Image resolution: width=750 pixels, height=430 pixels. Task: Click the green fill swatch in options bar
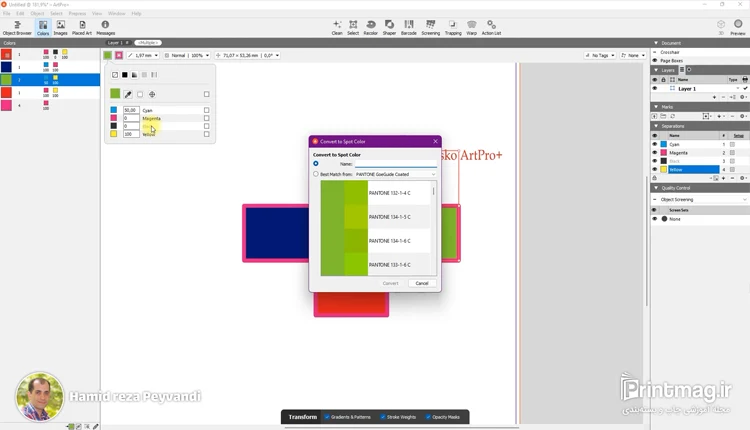click(108, 55)
